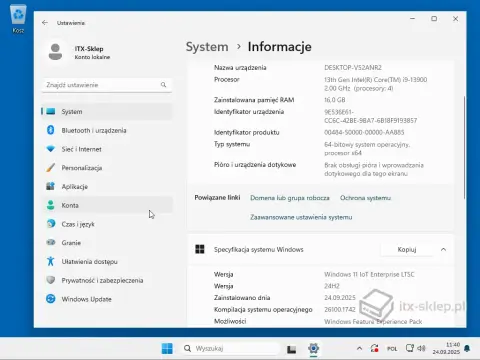This screenshot has height=360, width=480.
Task: Go back with the Settings back arrow
Action: [45, 23]
